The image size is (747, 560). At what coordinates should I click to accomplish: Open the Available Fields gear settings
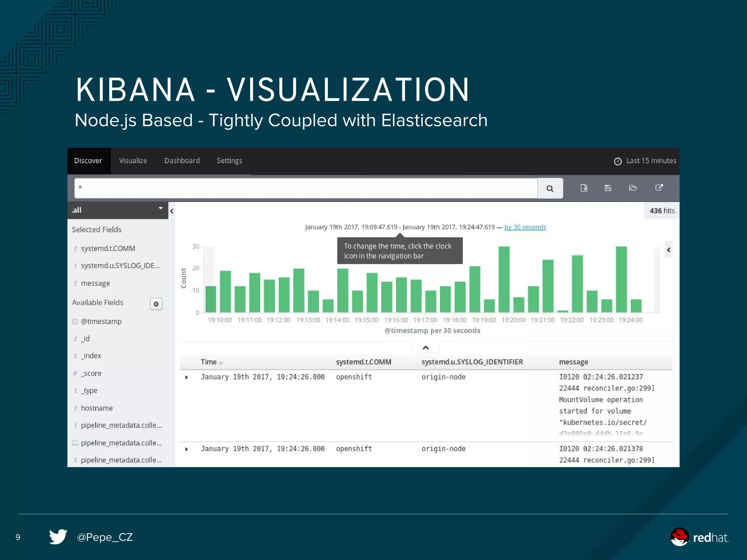tap(156, 304)
